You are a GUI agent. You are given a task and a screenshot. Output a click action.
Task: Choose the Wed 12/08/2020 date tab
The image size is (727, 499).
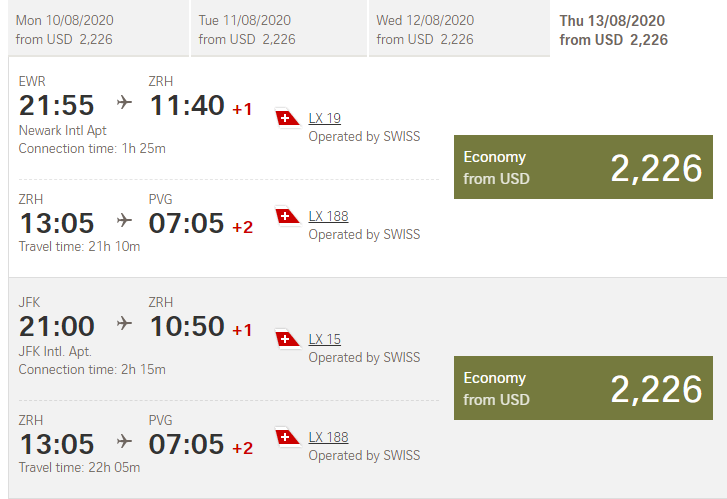[x=458, y=30]
